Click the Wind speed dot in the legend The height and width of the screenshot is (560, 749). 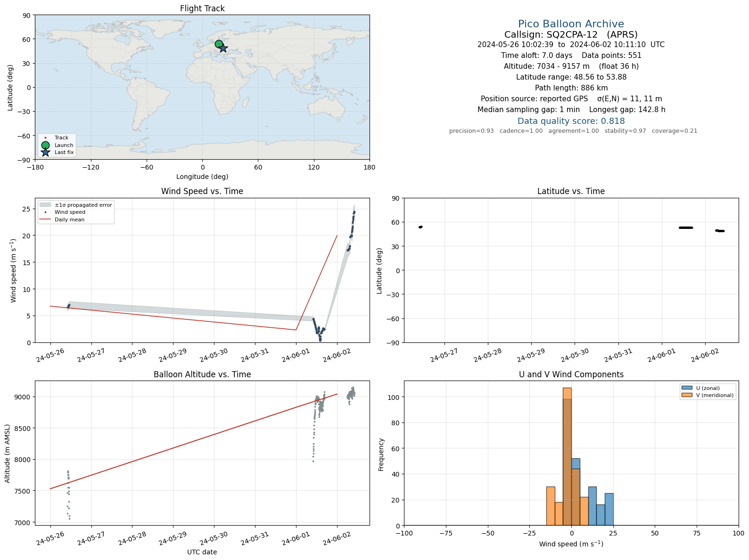coord(45,212)
